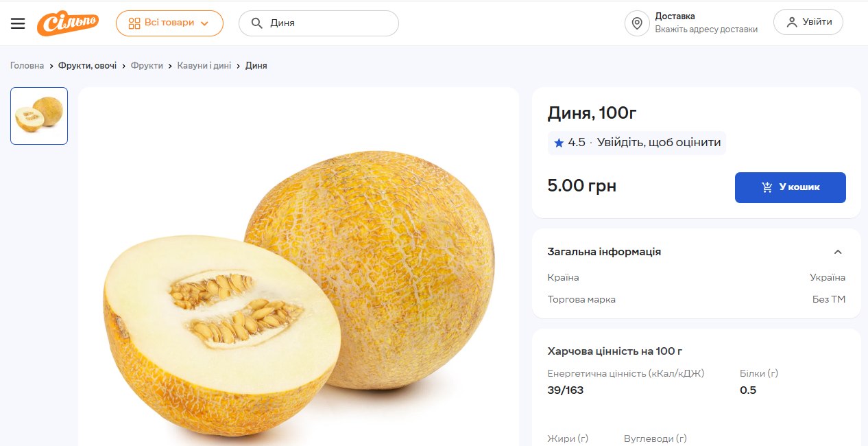Open Фрукти, овочі breadcrumb category
Viewport: 868px width, 446px height.
click(x=87, y=66)
